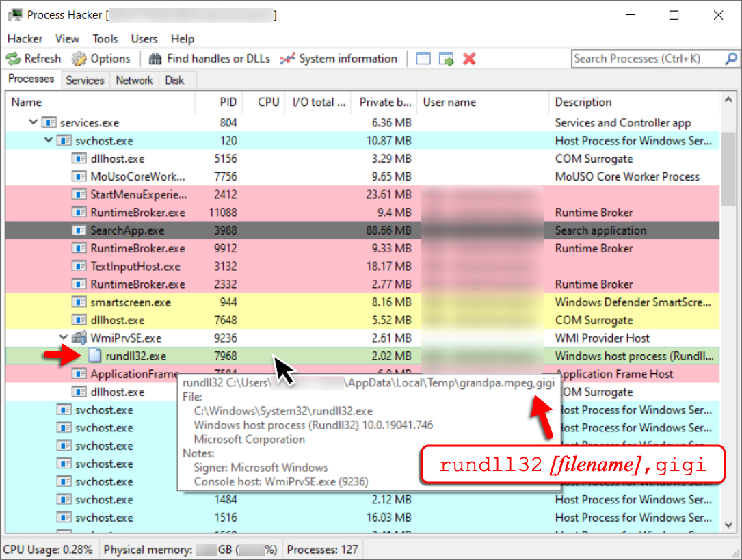742x560 pixels.
Task: Click the services.exe process icon
Action: click(49, 123)
